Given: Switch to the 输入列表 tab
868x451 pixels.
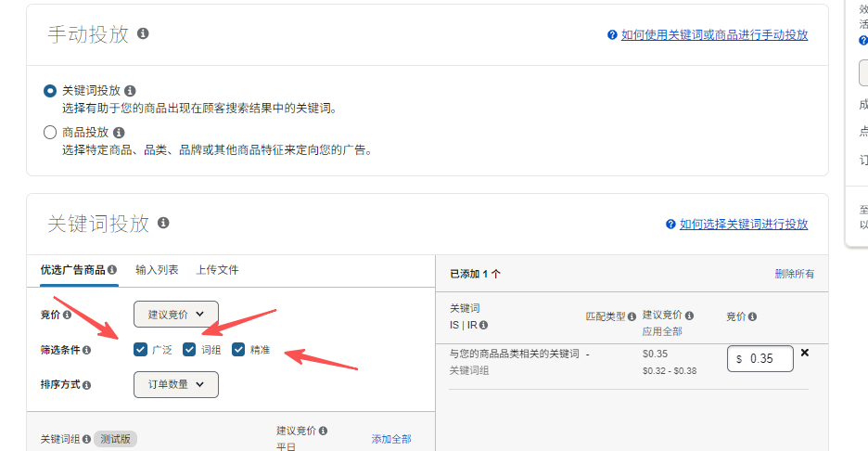Looking at the screenshot, I should click(x=157, y=270).
